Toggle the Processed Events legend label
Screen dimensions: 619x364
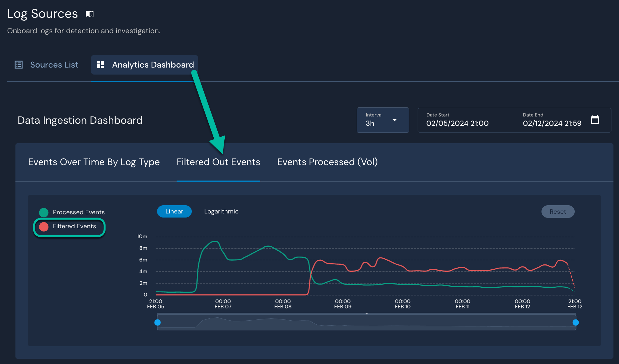[x=79, y=212]
